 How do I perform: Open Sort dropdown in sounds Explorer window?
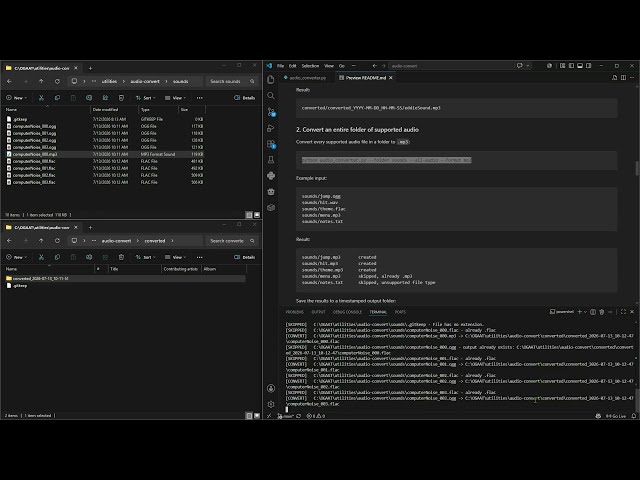pyautogui.click(x=145, y=98)
